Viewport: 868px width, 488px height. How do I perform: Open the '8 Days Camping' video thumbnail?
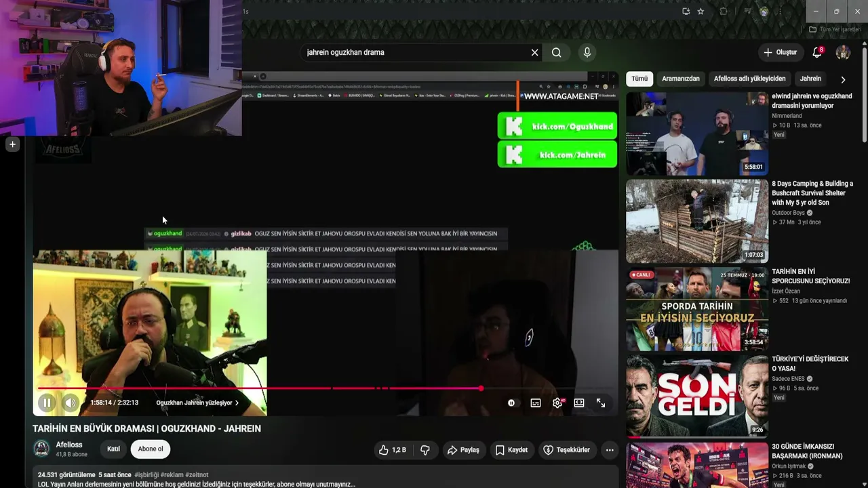[697, 221]
